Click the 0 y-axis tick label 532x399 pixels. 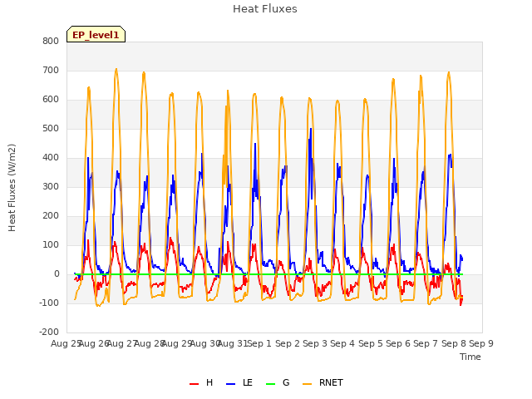57,274
